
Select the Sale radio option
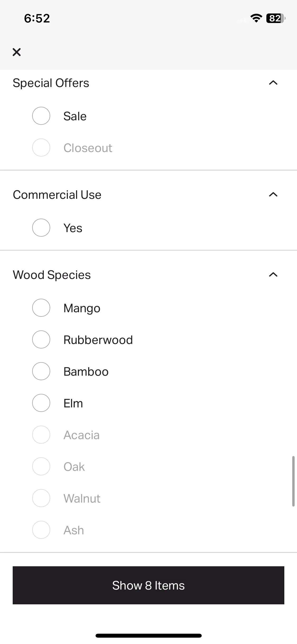41,116
